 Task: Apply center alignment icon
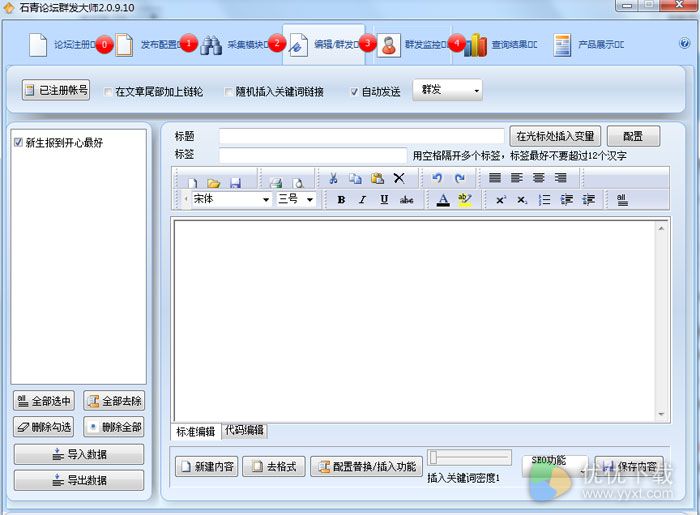tap(538, 178)
